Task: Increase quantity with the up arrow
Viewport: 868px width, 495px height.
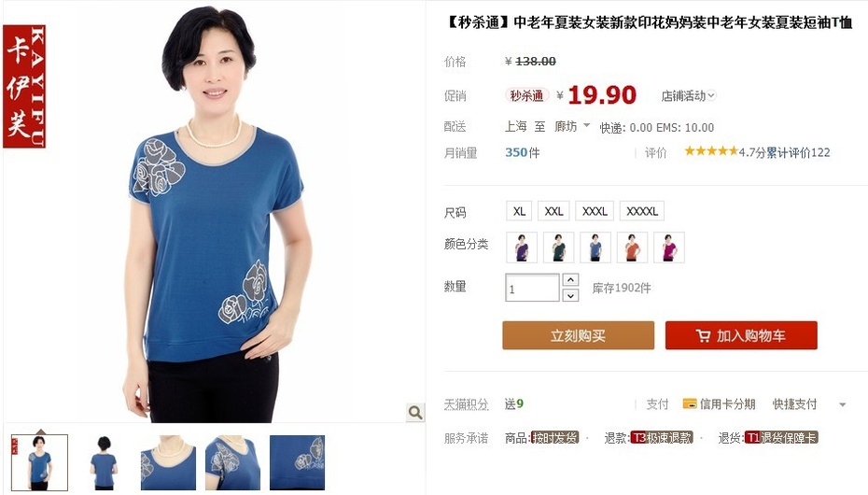Action: 570,279
